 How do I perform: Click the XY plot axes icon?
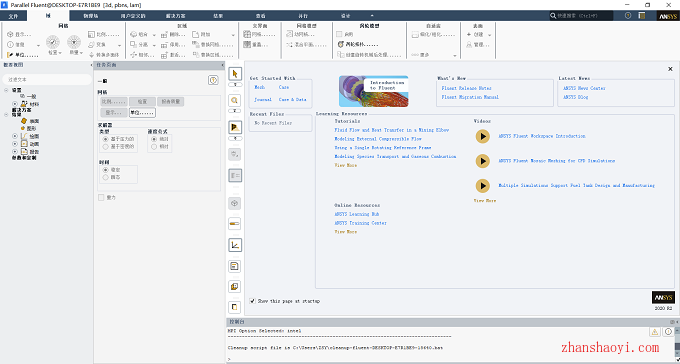[235, 245]
